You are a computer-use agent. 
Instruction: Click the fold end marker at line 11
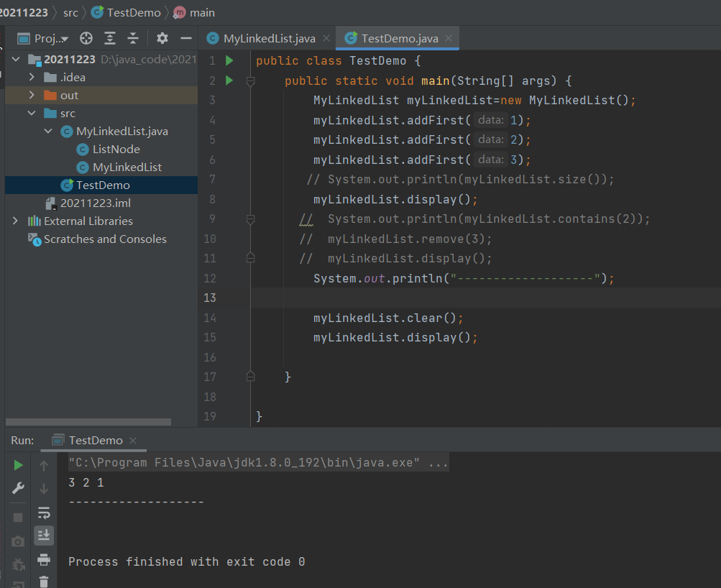tap(251, 258)
